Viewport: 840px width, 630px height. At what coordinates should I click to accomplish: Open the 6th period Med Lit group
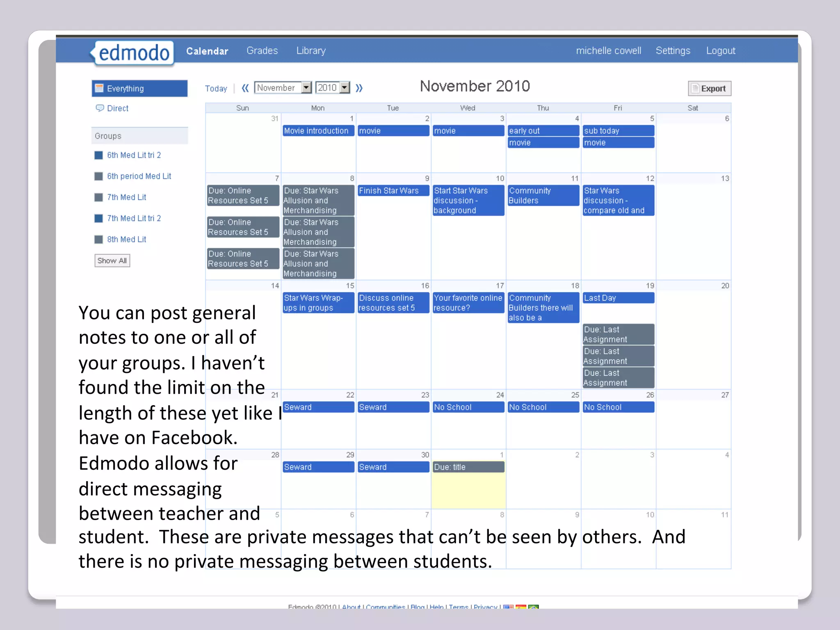pos(139,176)
